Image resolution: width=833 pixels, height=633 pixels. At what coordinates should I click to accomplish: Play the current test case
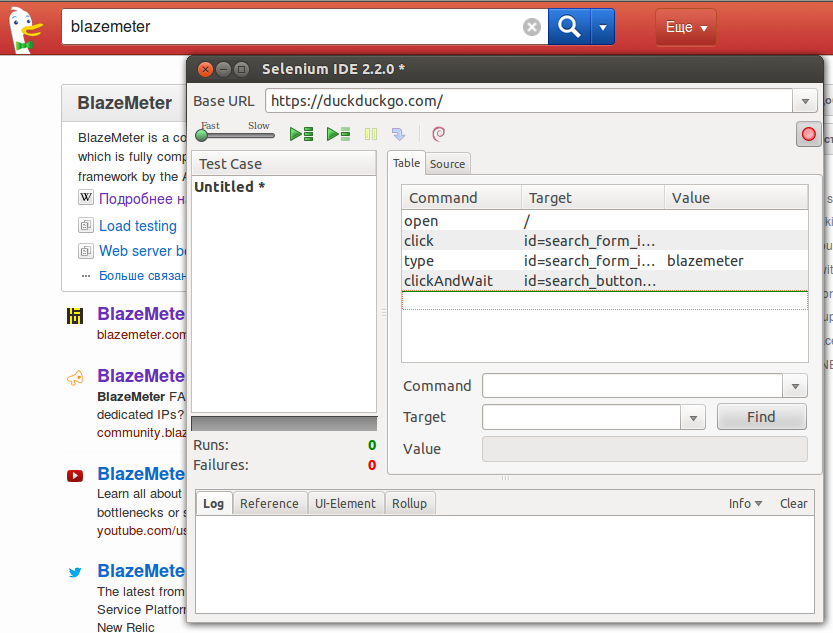(338, 134)
